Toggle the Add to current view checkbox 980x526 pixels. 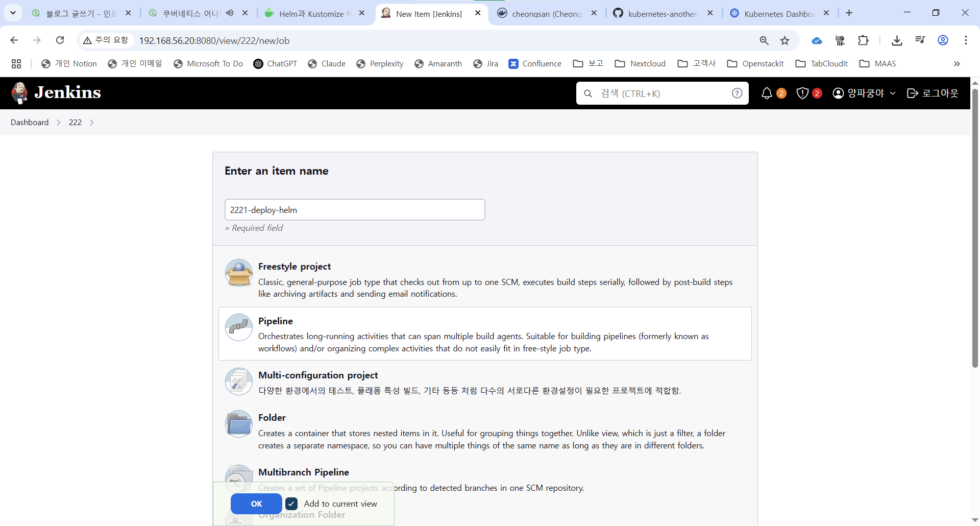click(291, 504)
